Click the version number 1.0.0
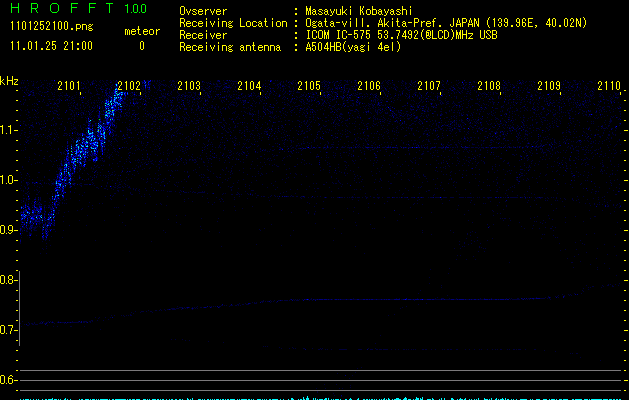The height and width of the screenshot is (400, 629). click(136, 8)
